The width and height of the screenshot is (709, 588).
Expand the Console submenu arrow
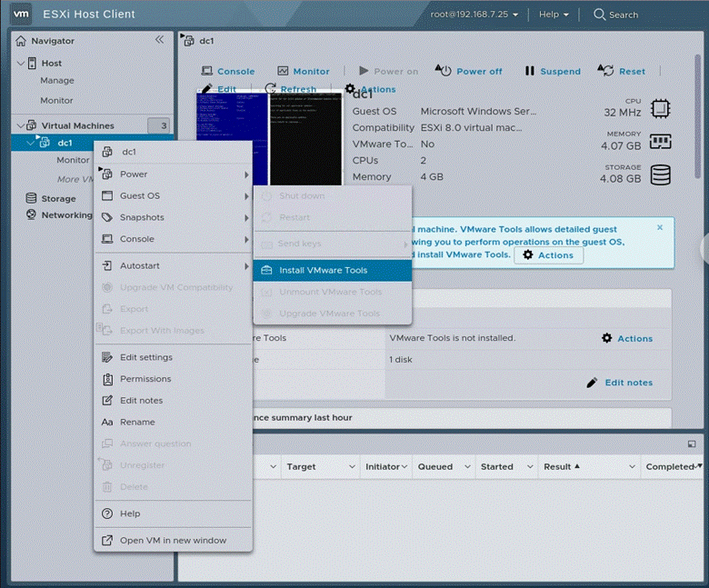(246, 240)
